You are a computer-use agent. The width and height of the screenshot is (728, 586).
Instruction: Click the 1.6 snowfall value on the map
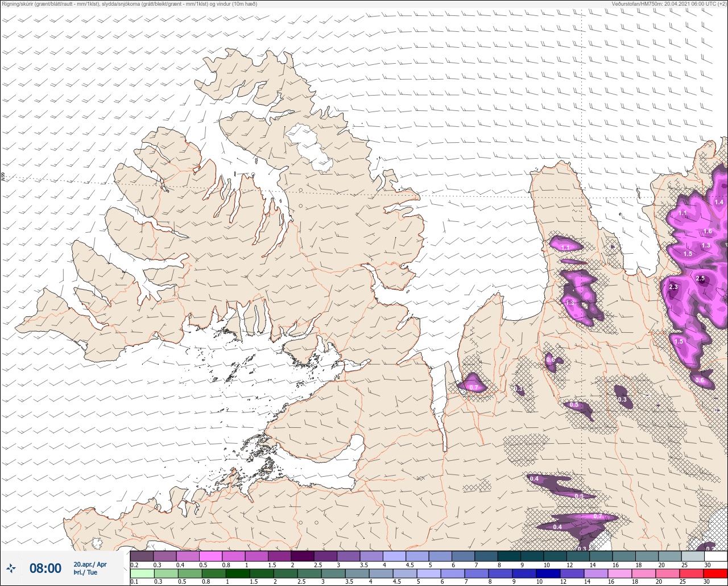[708, 231]
